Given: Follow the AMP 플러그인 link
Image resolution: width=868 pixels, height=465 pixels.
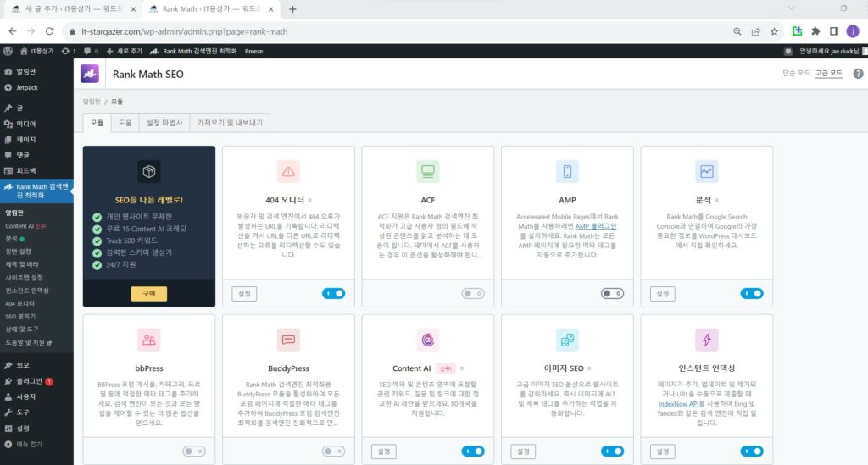Looking at the screenshot, I should click(596, 226).
